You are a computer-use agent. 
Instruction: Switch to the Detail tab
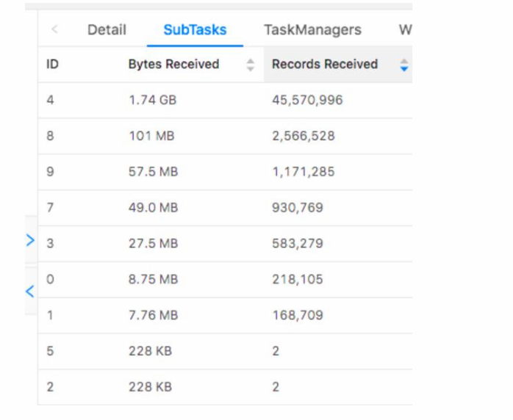click(x=107, y=30)
